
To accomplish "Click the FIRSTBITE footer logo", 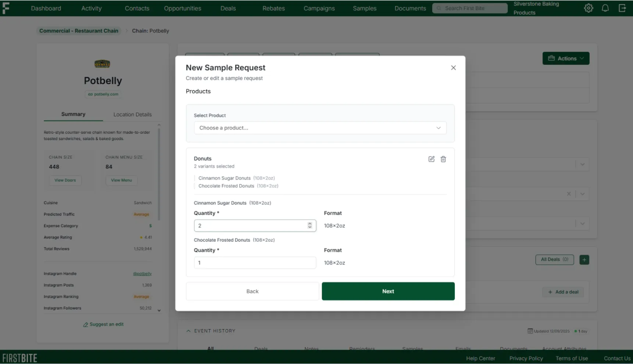I will coord(20,358).
